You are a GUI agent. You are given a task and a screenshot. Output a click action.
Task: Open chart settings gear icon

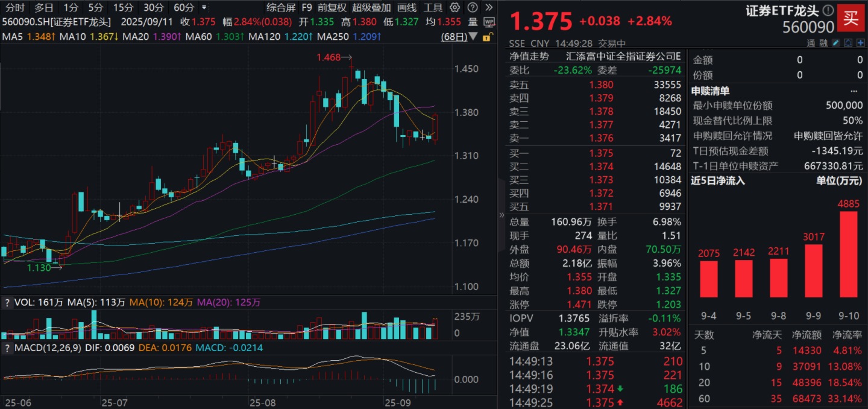(x=455, y=8)
